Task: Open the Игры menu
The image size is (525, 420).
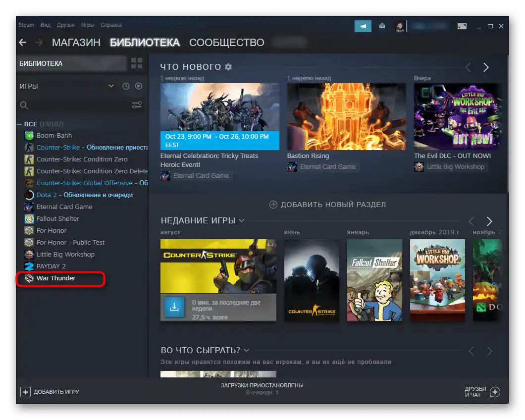Action: 87,25
